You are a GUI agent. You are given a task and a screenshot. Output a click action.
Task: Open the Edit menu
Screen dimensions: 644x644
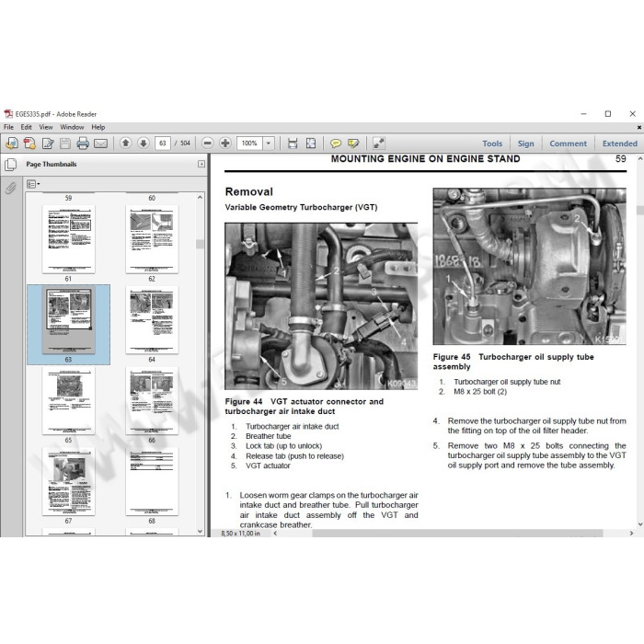(x=27, y=127)
